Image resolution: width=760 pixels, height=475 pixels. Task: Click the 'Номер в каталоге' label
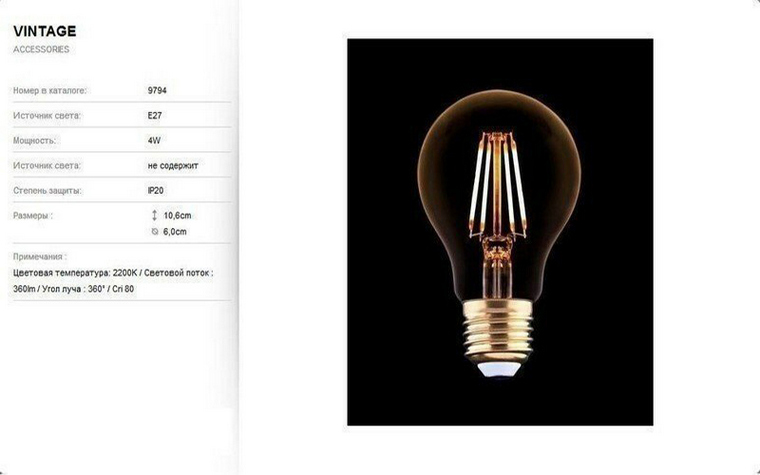[x=49, y=91]
